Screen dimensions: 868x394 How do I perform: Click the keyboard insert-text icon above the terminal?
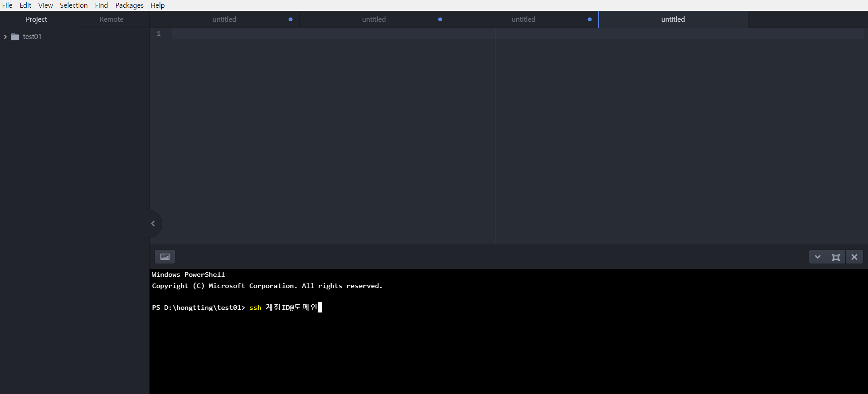click(x=165, y=257)
